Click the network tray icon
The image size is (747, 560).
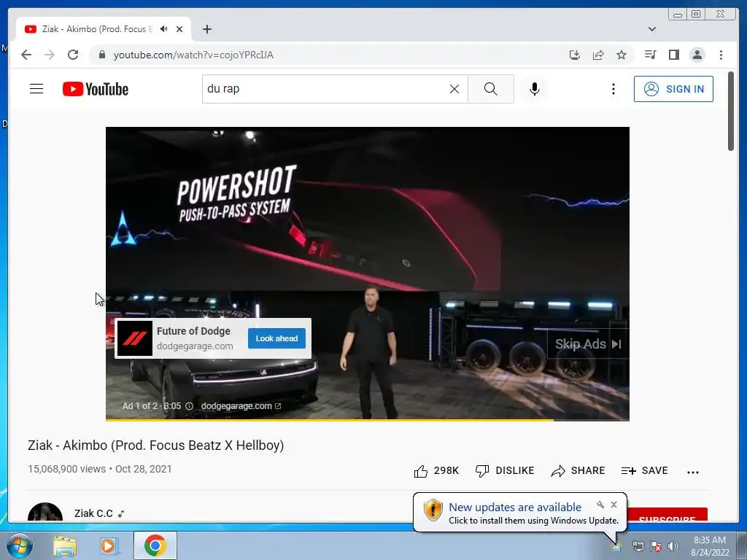coord(638,546)
